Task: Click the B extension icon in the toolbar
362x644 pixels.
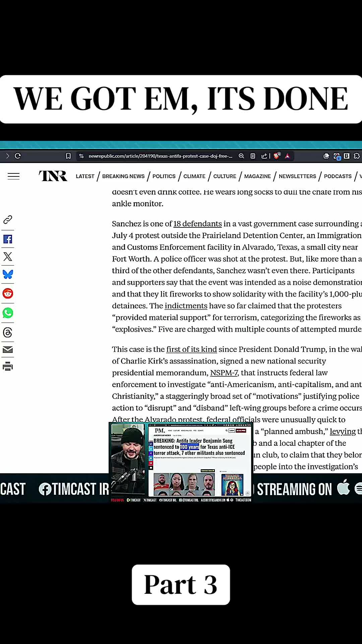Action: 347,156
